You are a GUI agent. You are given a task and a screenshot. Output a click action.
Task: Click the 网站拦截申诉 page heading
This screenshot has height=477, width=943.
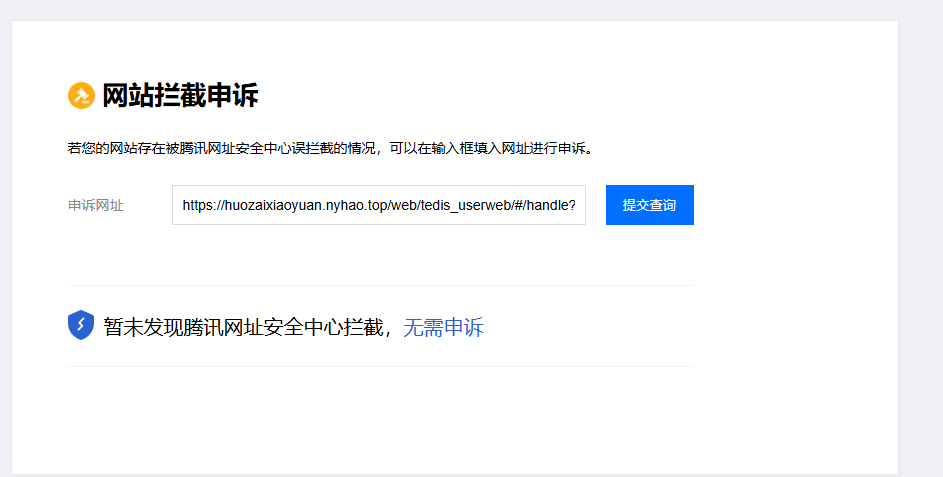click(180, 96)
